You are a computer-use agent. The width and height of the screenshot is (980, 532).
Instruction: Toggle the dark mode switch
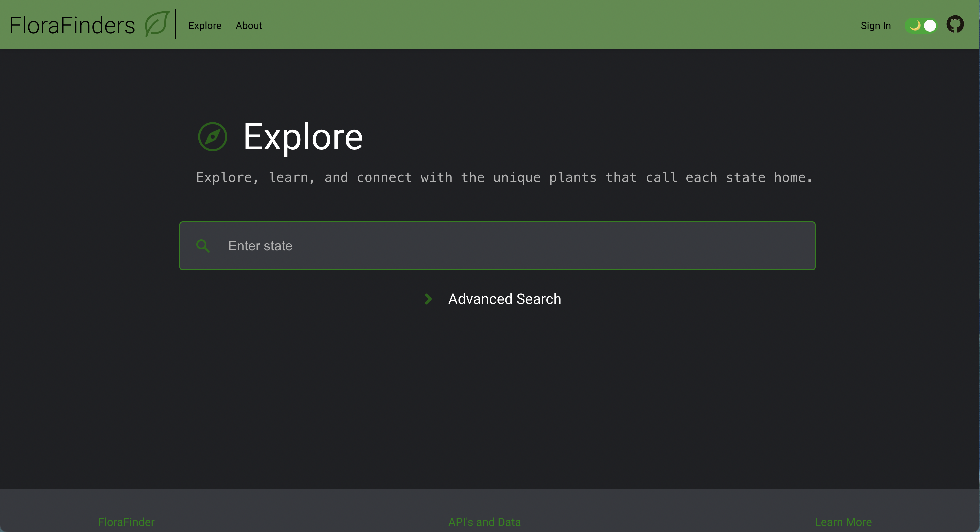point(921,25)
